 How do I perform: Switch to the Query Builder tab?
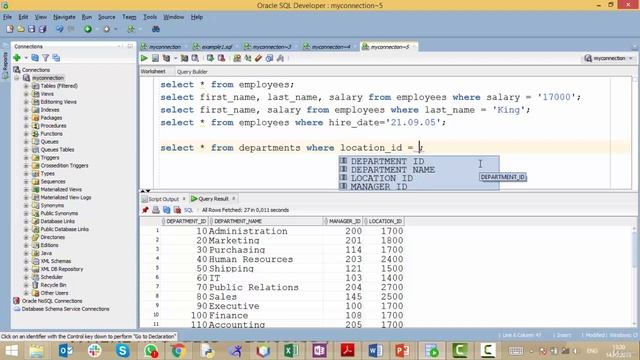tap(192, 72)
